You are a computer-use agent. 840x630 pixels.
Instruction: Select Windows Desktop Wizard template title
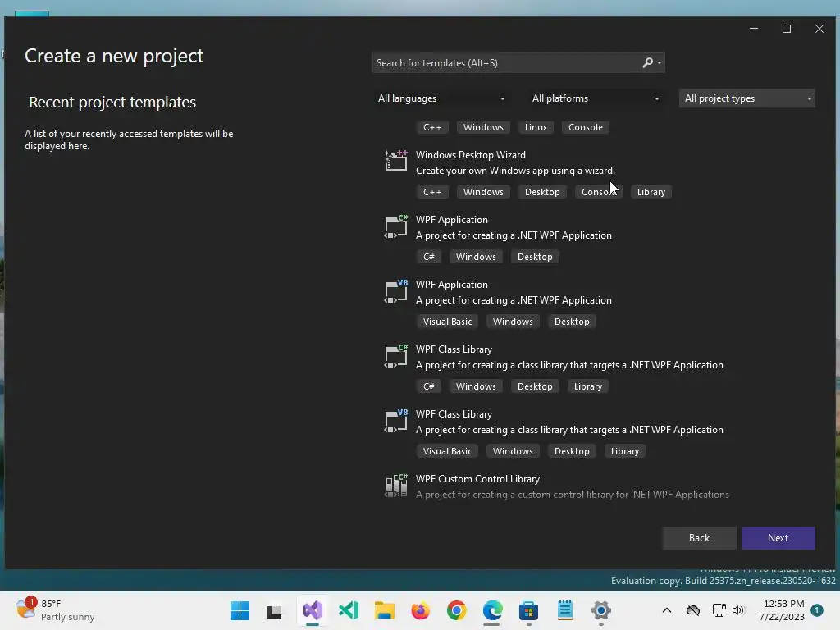tap(470, 155)
